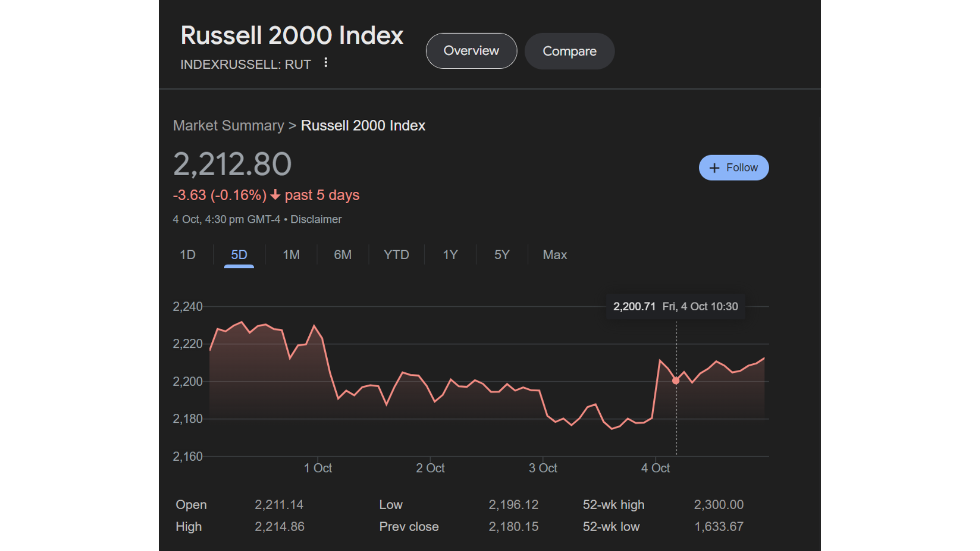Click the 2,212.80 index value
The height and width of the screenshot is (551, 980).
[x=232, y=164]
